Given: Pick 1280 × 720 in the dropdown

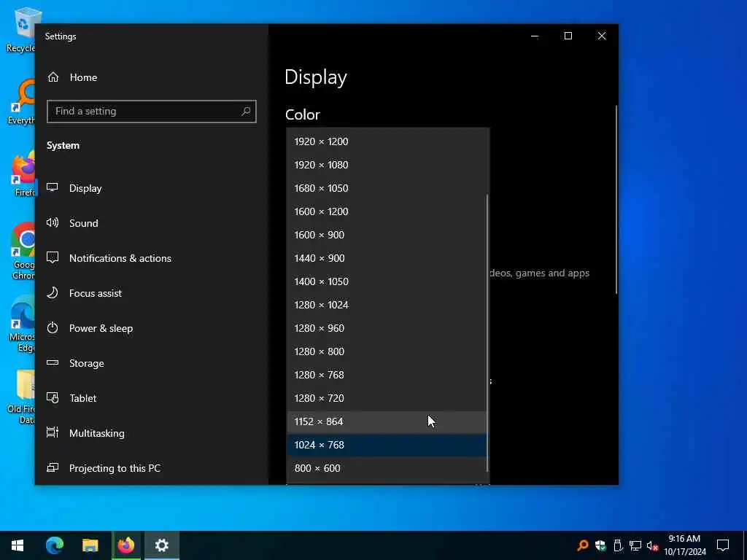Looking at the screenshot, I should [387, 398].
